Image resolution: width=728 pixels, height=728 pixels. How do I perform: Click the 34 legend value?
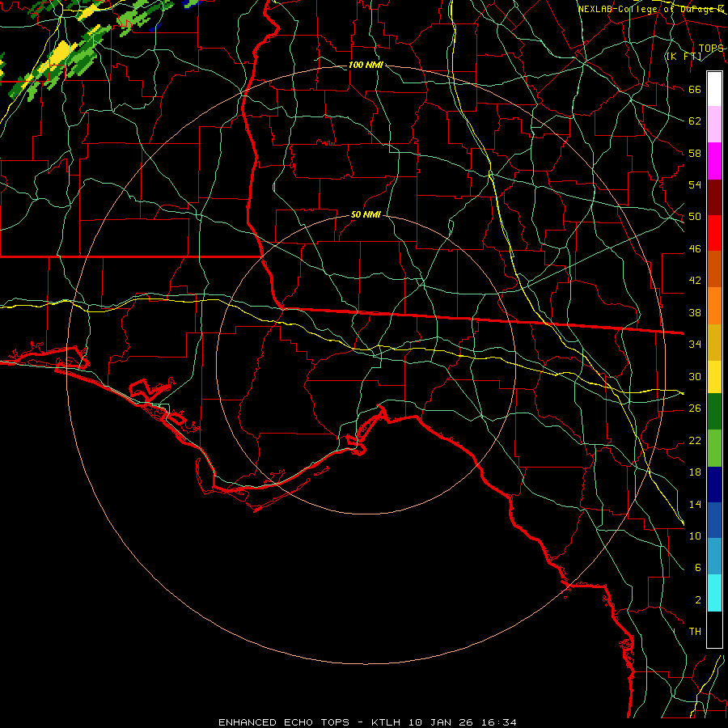coord(695,345)
